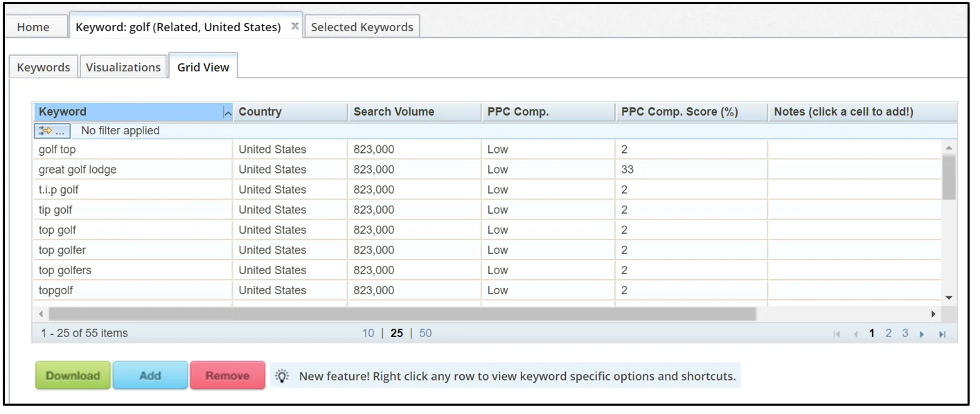The height and width of the screenshot is (414, 980).
Task: Switch to the Visualizations tab
Action: (123, 67)
